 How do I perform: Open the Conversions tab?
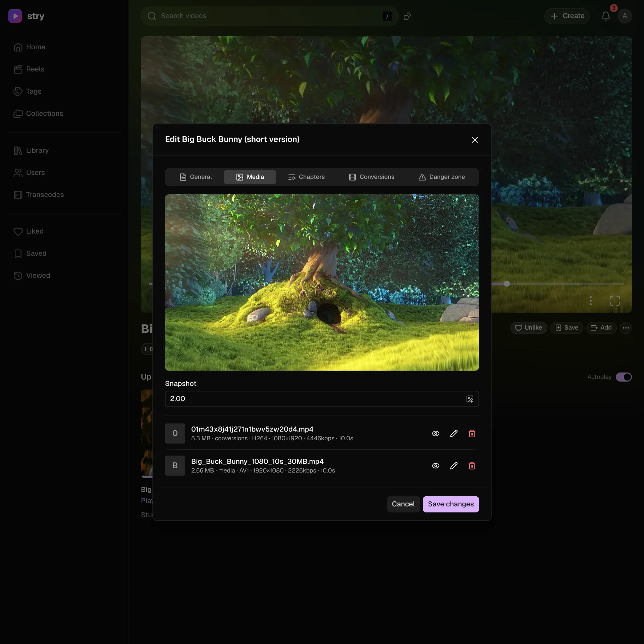371,177
